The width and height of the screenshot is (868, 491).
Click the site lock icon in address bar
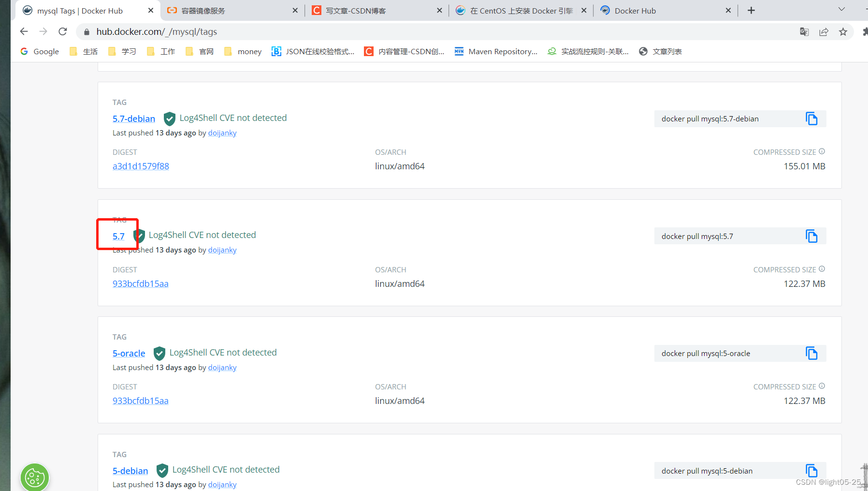tap(87, 32)
